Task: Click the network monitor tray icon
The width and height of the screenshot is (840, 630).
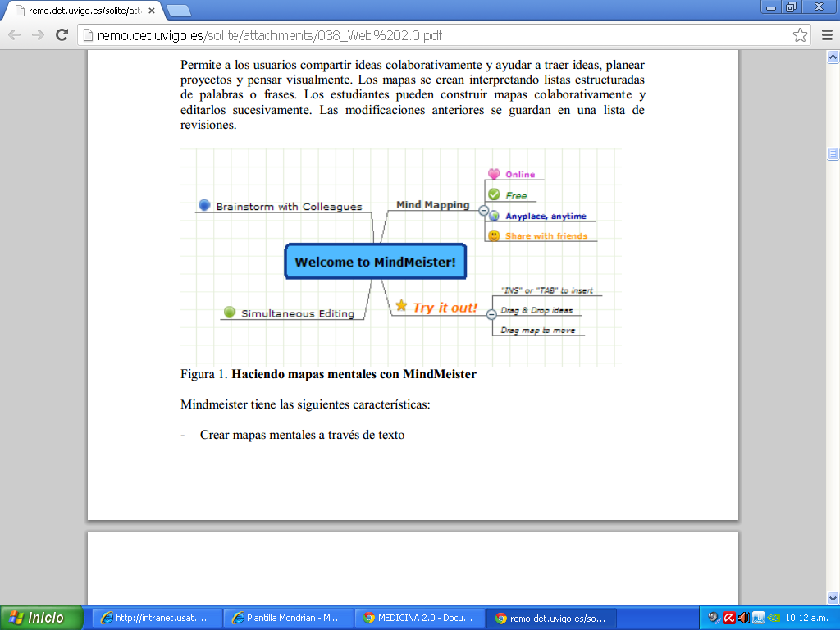Action: coord(758,619)
